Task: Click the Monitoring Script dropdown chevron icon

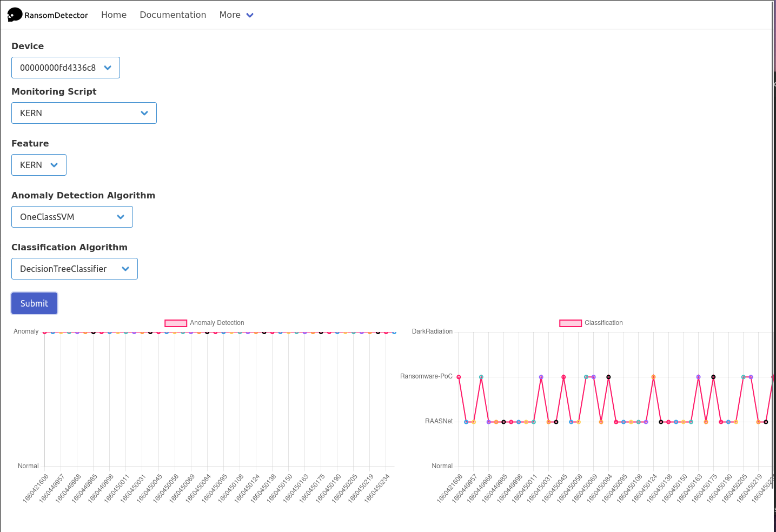Action: 144,113
